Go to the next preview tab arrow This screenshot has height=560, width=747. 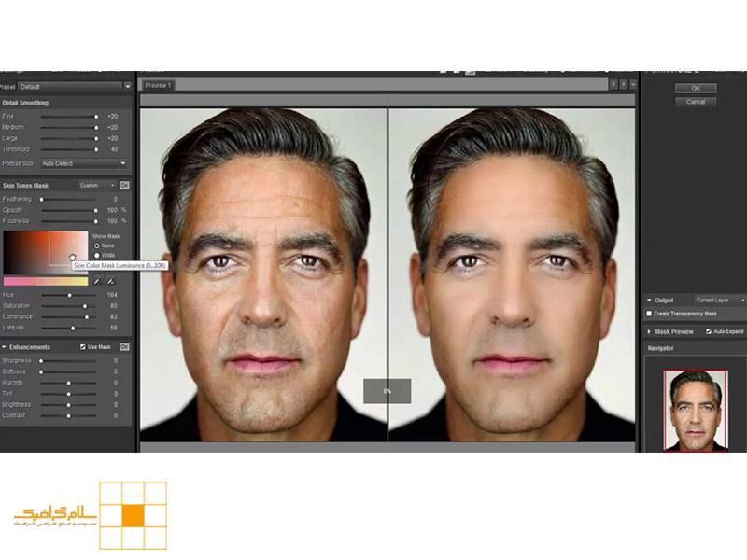tap(623, 85)
